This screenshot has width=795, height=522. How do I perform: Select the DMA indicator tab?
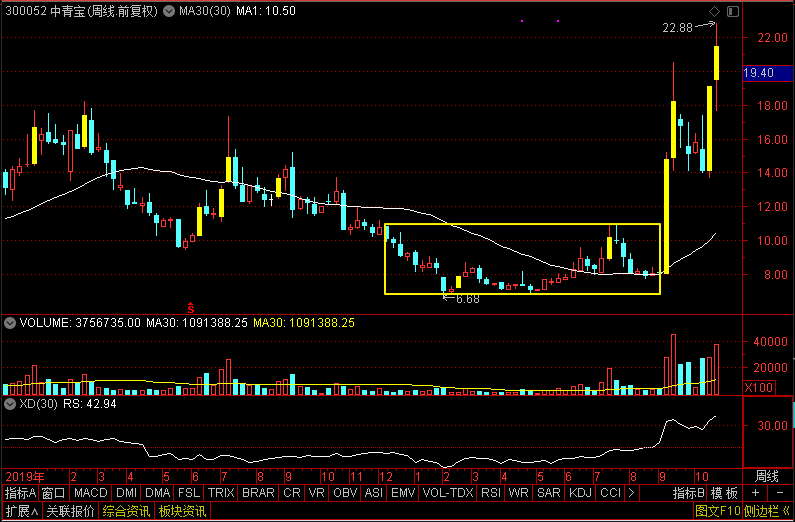pyautogui.click(x=157, y=493)
